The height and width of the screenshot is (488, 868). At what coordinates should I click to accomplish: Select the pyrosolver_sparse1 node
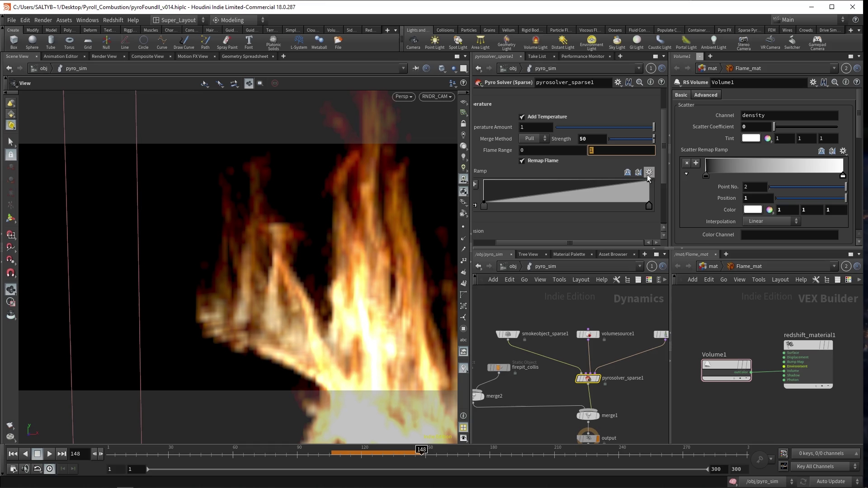pos(588,378)
